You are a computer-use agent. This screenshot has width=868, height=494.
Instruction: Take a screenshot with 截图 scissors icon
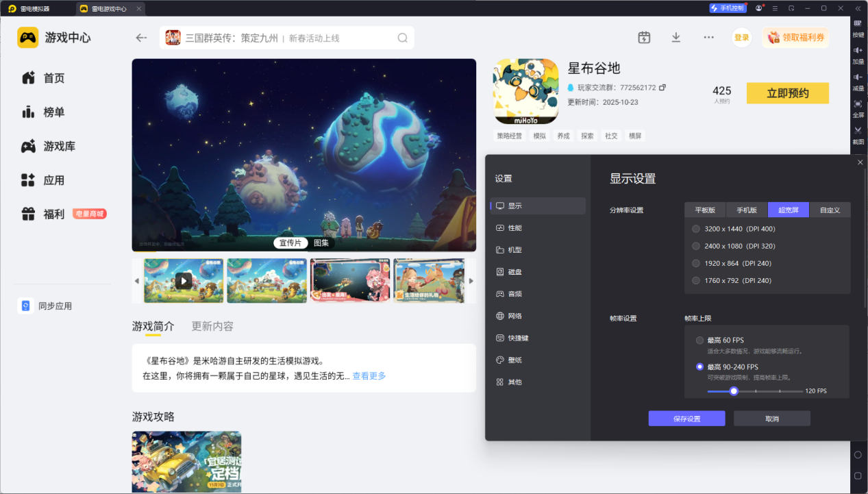point(858,134)
